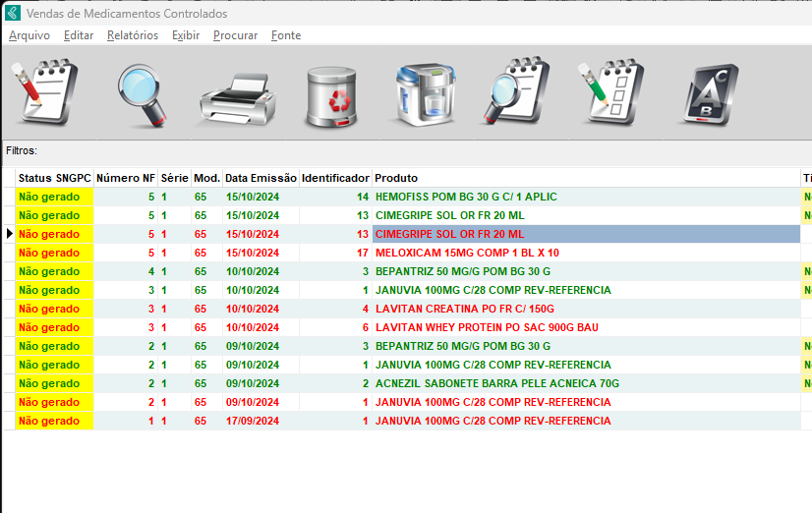Click the ABC blackboard icon
Viewport: 812px width, 513px height.
click(x=709, y=95)
